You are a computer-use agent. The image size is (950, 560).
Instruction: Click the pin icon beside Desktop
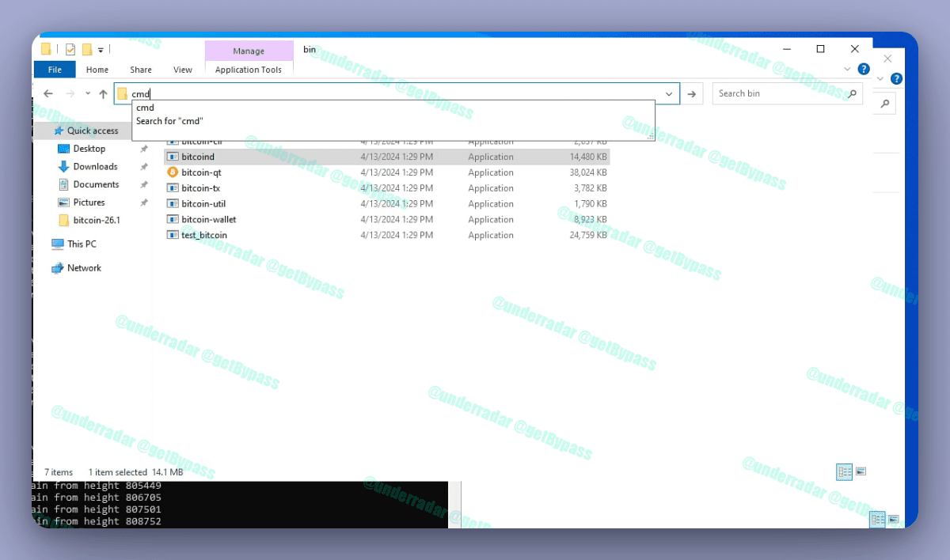coord(144,149)
